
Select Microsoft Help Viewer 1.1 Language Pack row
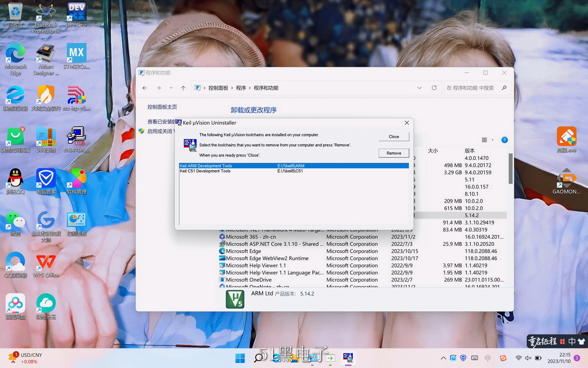click(x=363, y=272)
